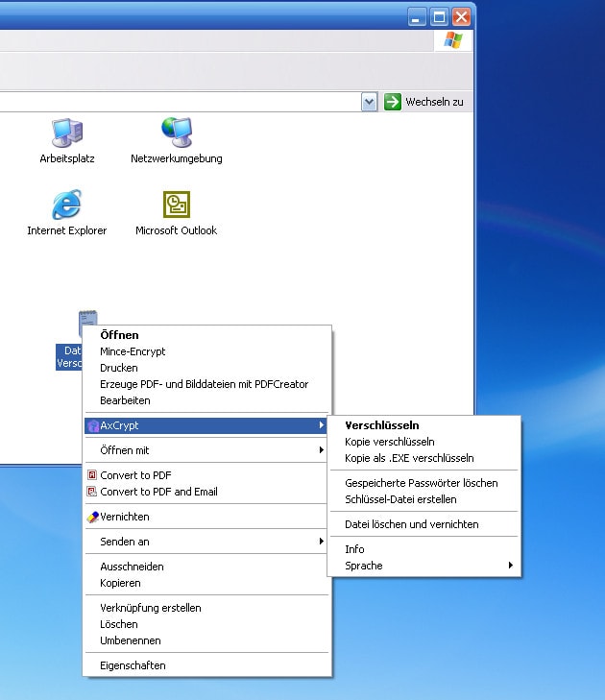This screenshot has width=605, height=700.
Task: Choose Bearbeiten in the context menu
Action: (206, 400)
